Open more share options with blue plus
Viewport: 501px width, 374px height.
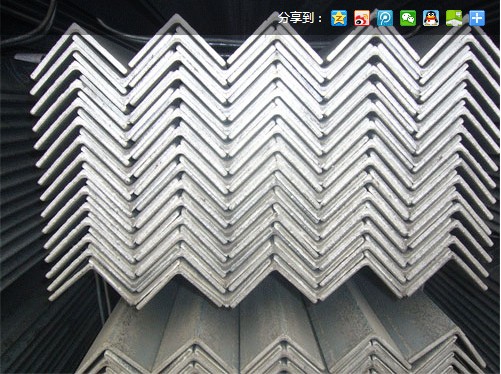tap(477, 18)
